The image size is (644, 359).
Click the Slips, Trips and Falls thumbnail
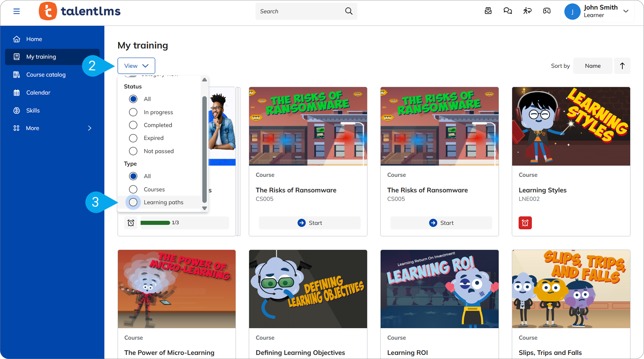tap(571, 289)
